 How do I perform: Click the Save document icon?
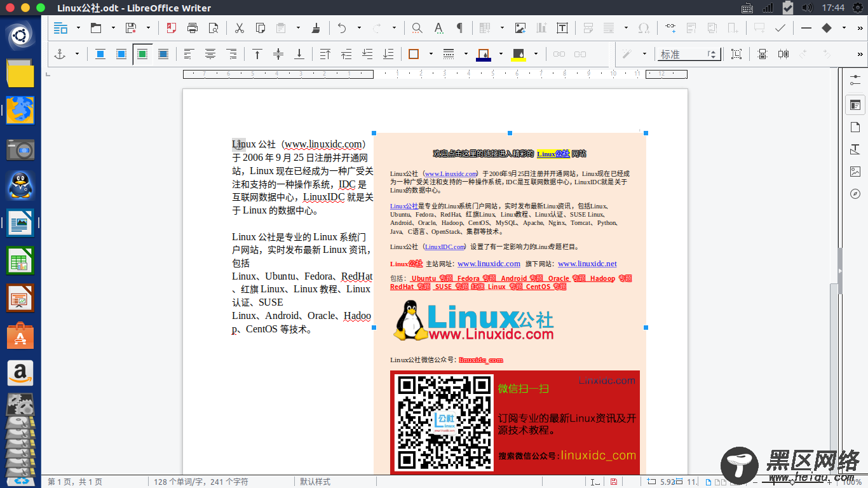(x=131, y=28)
